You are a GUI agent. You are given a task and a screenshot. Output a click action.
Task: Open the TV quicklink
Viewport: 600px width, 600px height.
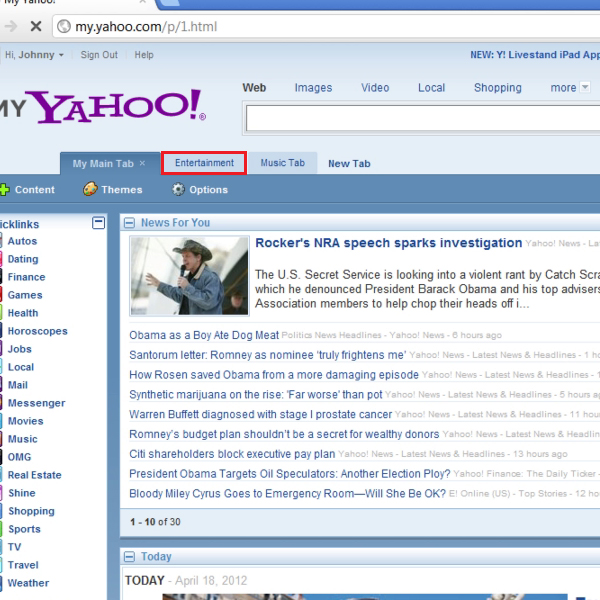click(x=15, y=547)
